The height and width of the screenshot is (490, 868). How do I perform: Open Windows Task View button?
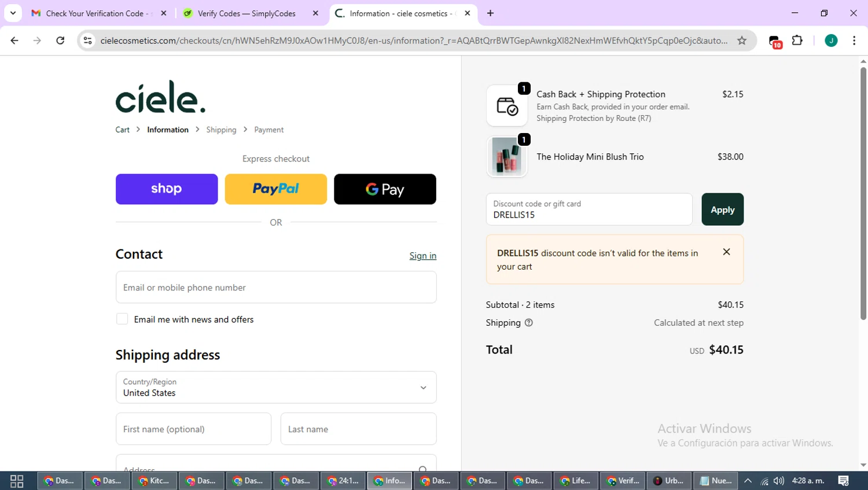tap(17, 481)
